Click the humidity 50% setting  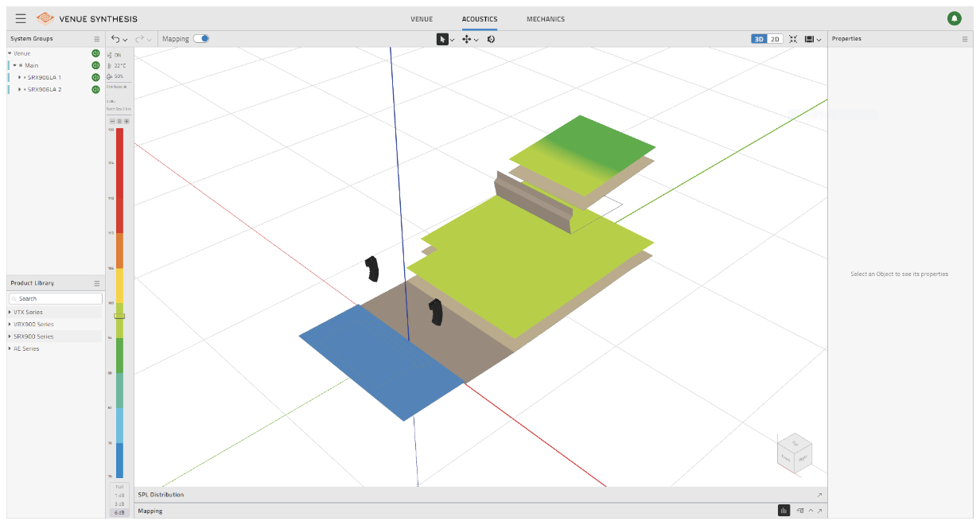click(115, 76)
